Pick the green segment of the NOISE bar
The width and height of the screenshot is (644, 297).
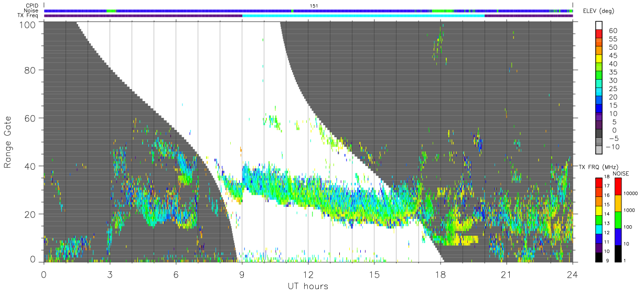(618, 220)
